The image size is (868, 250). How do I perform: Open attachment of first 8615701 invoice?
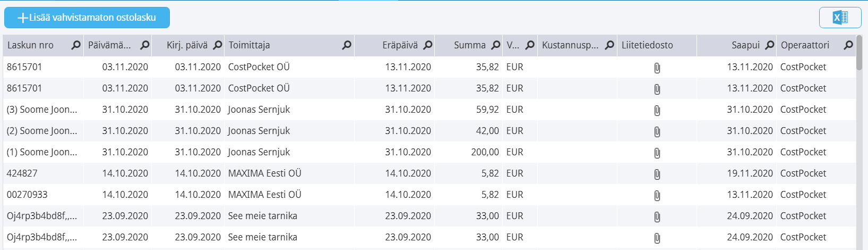click(657, 68)
